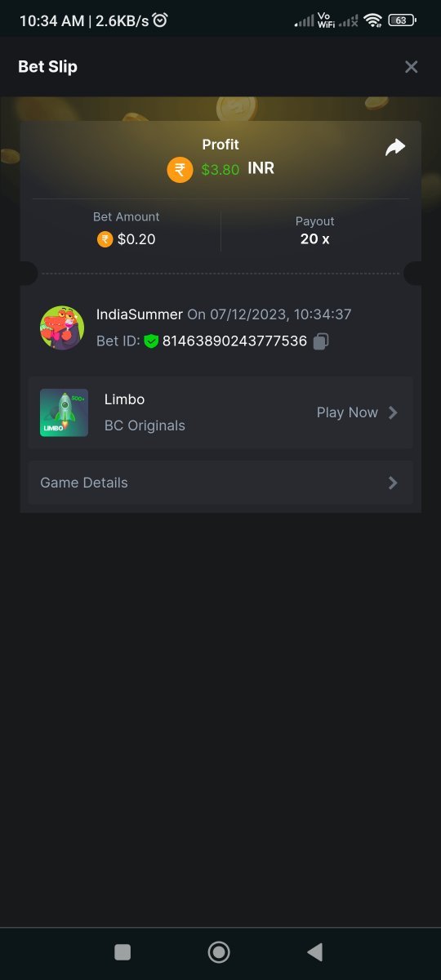Image resolution: width=441 pixels, height=980 pixels.
Task: Tap the green verified shield icon
Action: click(151, 341)
